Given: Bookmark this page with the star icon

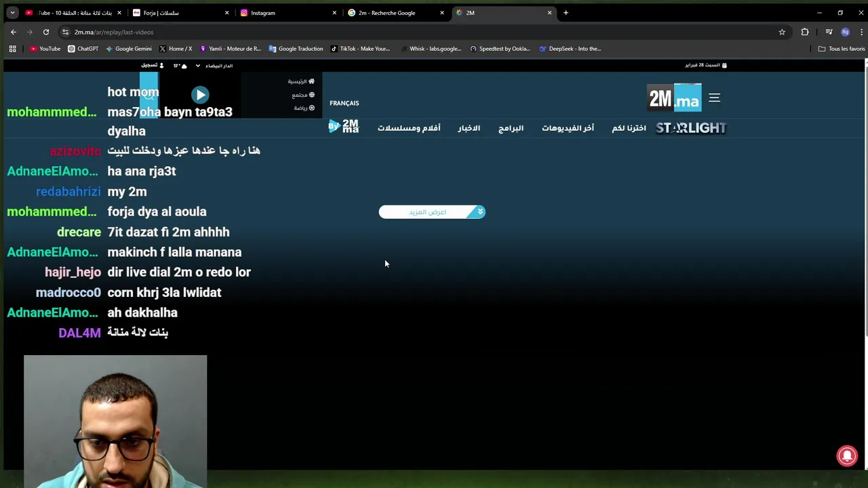Looking at the screenshot, I should pyautogui.click(x=782, y=32).
